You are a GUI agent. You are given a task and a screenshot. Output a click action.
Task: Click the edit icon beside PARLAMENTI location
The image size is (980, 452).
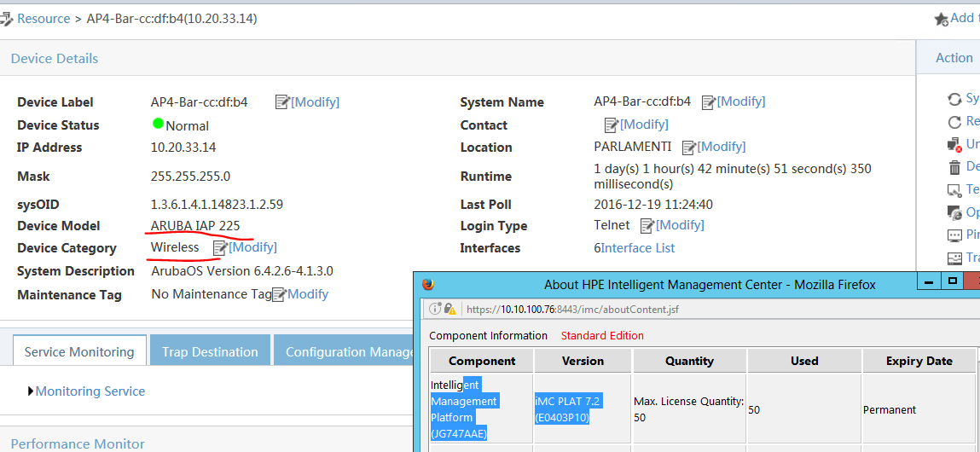click(689, 148)
